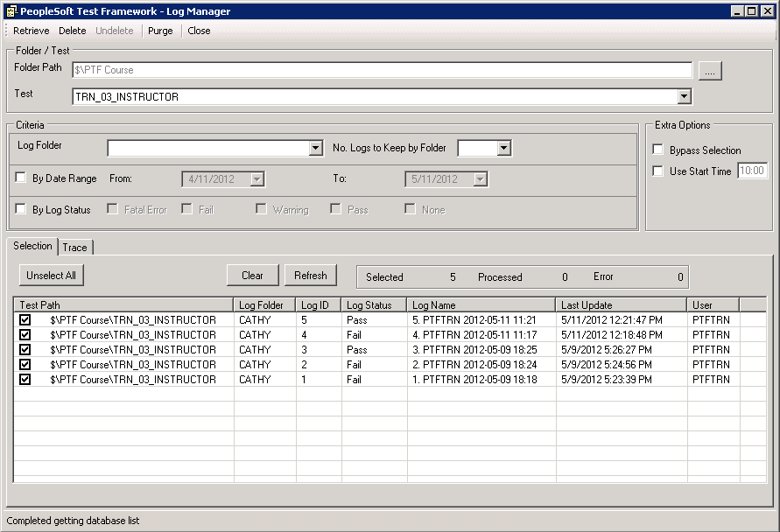
Task: Select Retrieve from the toolbar
Action: [31, 31]
